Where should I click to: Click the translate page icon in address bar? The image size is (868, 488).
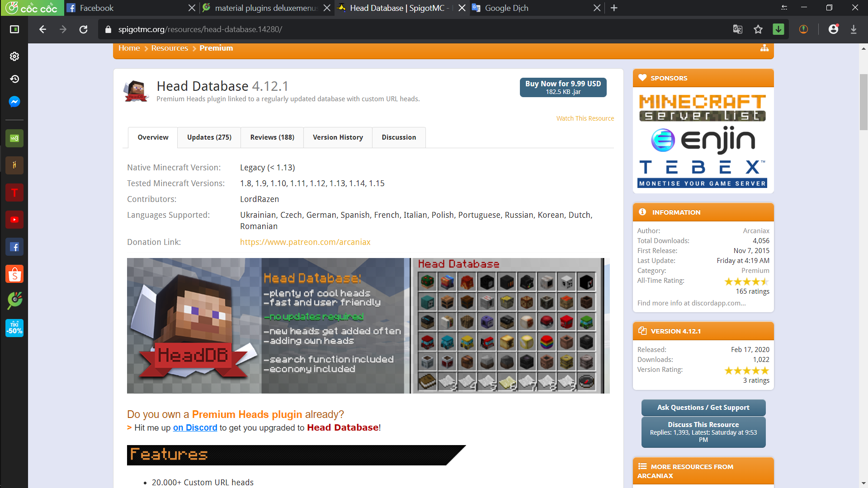point(737,29)
